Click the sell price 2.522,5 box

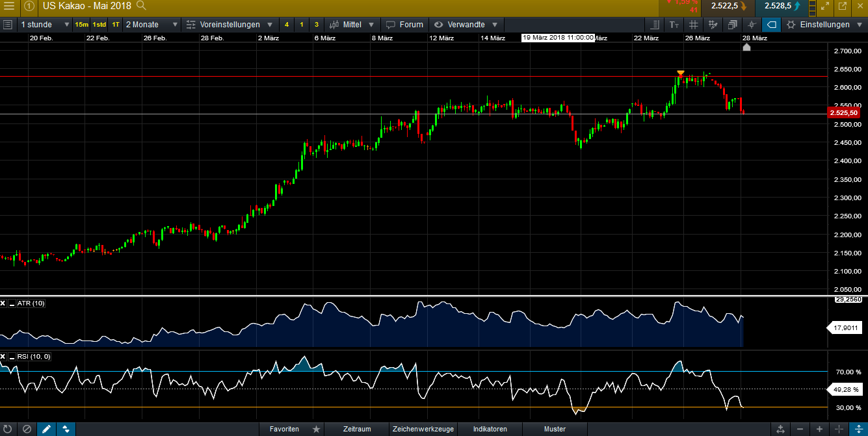(726, 6)
